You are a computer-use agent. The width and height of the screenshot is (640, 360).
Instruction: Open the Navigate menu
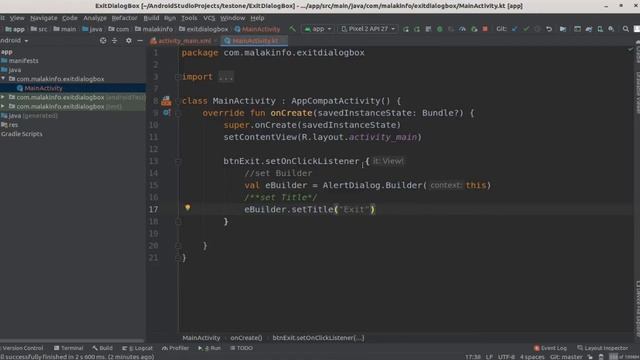pyautogui.click(x=44, y=18)
